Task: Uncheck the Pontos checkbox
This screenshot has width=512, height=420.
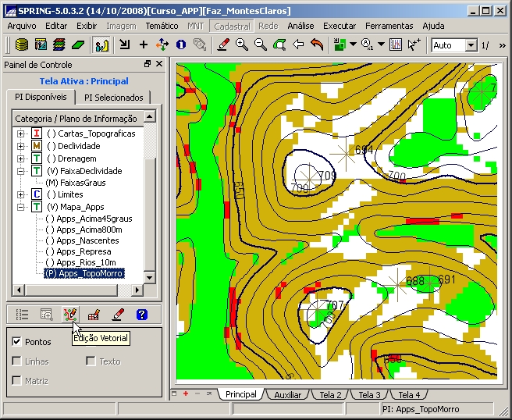Action: (17, 342)
